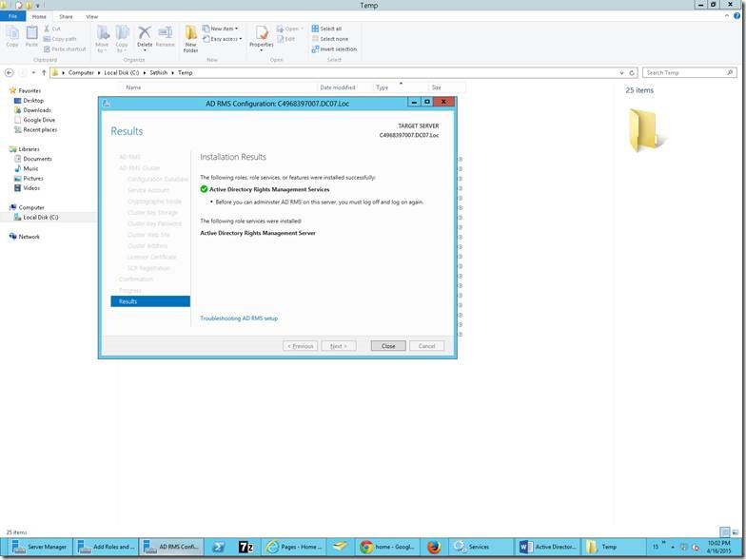Switch to the Word Active Directory document on the taskbar
This screenshot has height=560, width=746.
click(547, 547)
